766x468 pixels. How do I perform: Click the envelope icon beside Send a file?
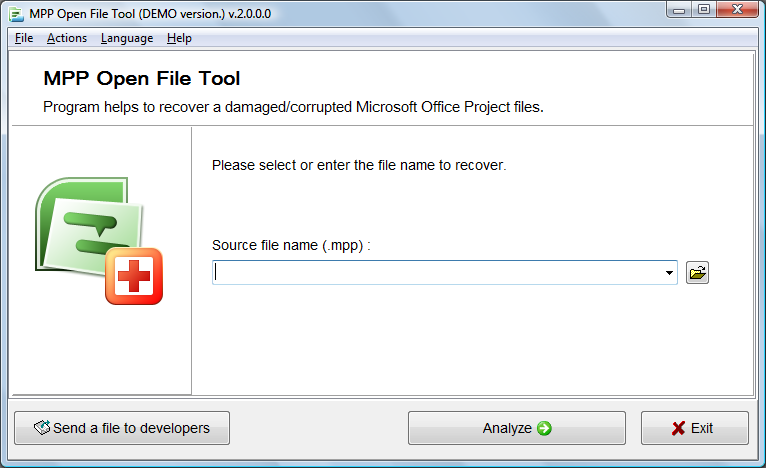42,427
